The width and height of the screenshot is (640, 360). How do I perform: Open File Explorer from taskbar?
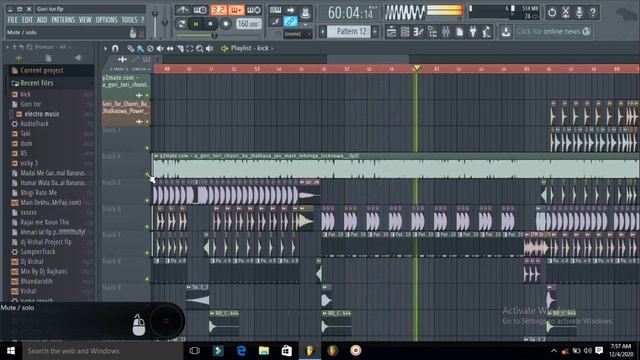pos(264,351)
